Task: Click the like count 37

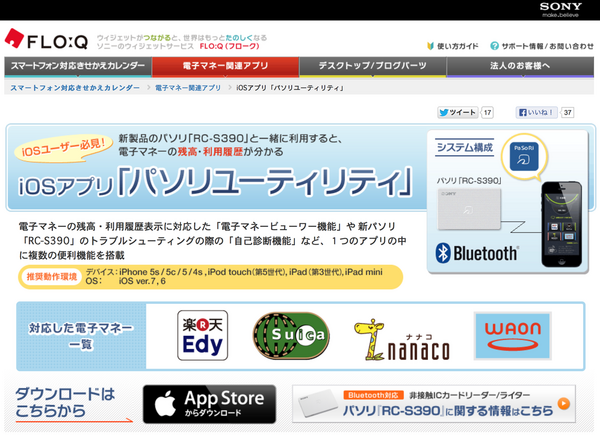Action: pos(567,112)
